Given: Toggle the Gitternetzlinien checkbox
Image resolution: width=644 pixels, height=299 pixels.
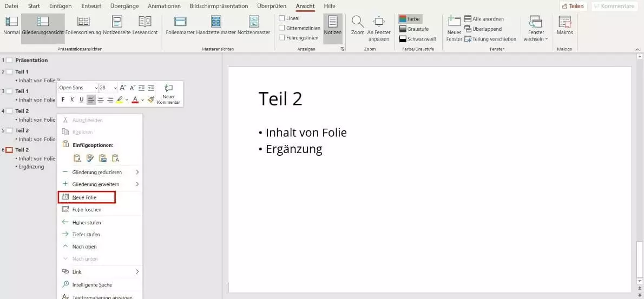Looking at the screenshot, I should pyautogui.click(x=282, y=28).
